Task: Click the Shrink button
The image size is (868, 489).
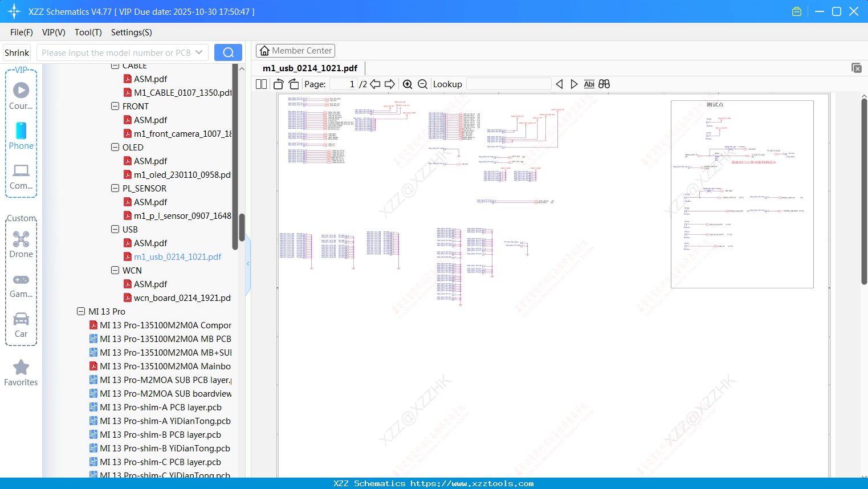Action: [x=17, y=52]
